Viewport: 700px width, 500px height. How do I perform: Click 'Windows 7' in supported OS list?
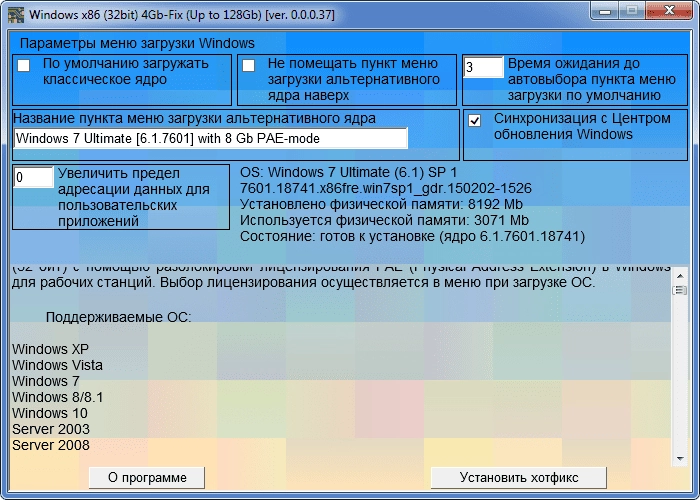coord(46,381)
